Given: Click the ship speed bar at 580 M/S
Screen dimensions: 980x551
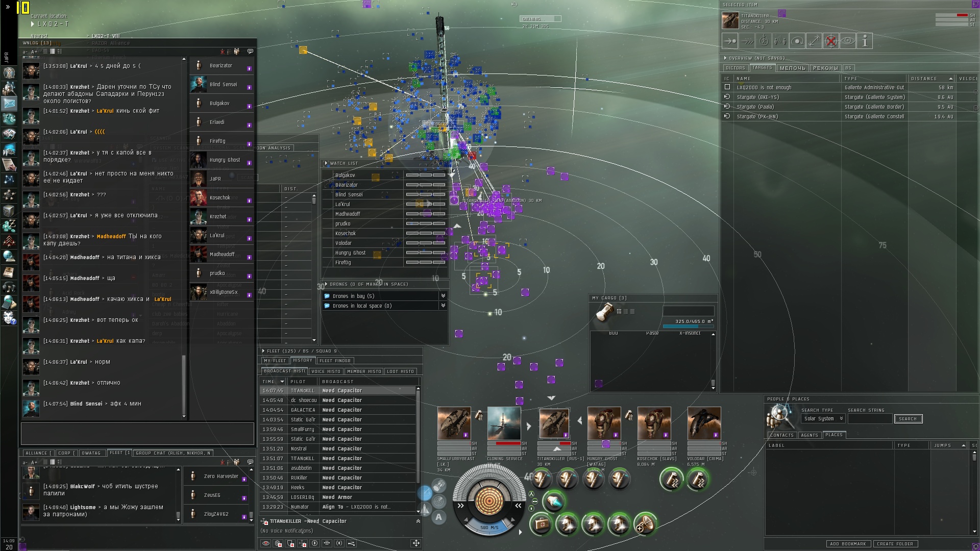Looking at the screenshot, I should 489,527.
